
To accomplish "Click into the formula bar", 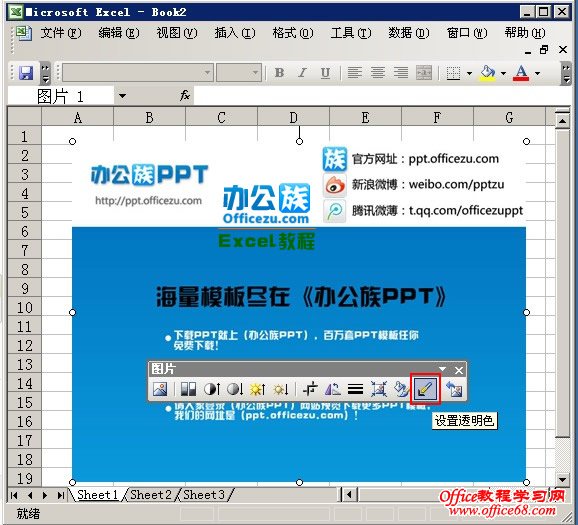I will tap(382, 96).
